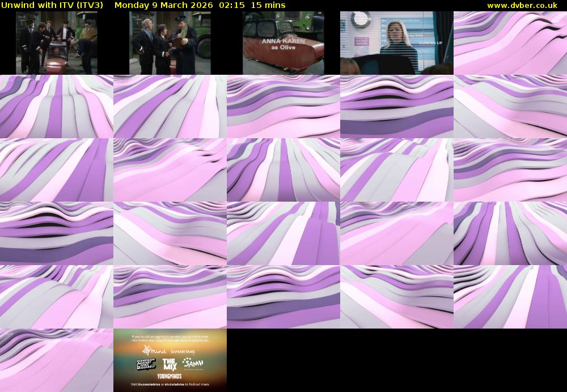The width and height of the screenshot is (567, 392).
Task: Click The Mix logo
Action: tap(170, 364)
